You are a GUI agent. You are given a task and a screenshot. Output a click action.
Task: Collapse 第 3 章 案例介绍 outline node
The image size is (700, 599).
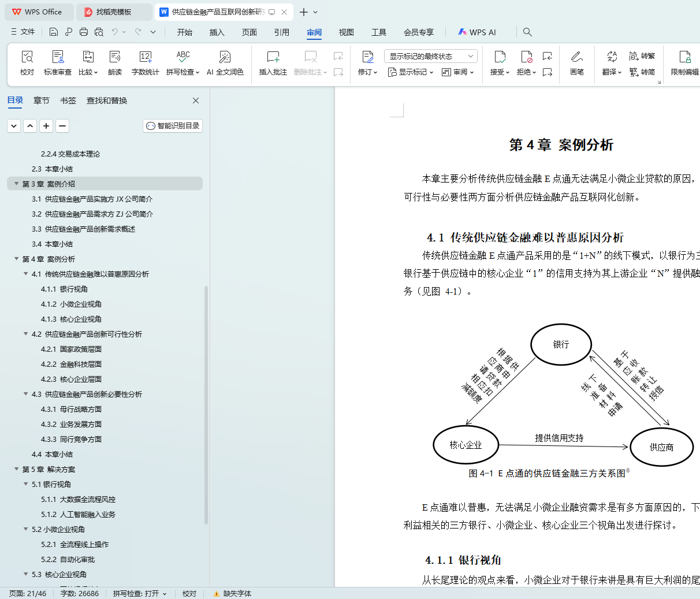pos(16,184)
